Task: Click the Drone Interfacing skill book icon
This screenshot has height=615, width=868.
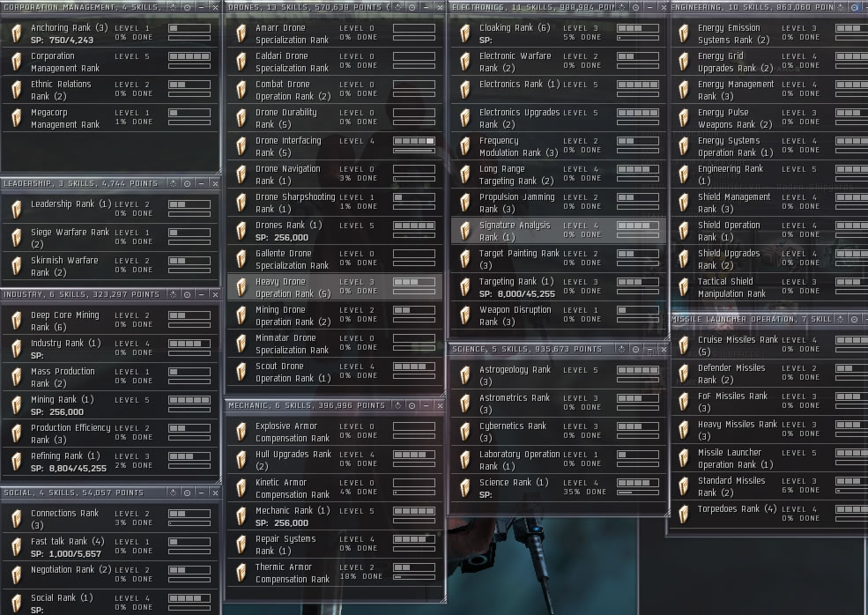Action: pyautogui.click(x=241, y=146)
